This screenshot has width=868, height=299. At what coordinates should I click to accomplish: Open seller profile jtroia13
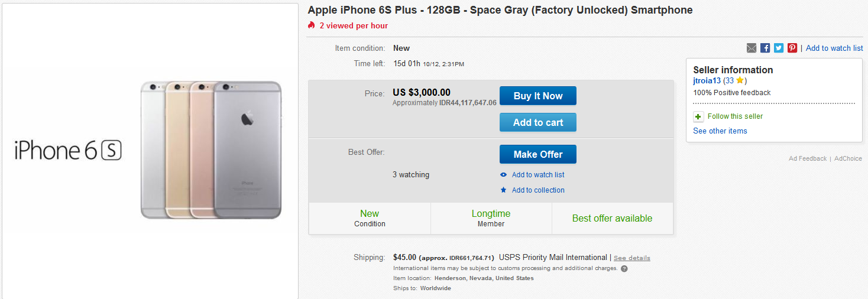(707, 80)
